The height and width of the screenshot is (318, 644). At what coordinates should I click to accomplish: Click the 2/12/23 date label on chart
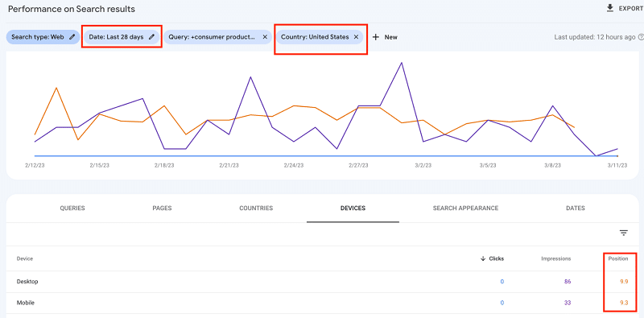(x=35, y=166)
